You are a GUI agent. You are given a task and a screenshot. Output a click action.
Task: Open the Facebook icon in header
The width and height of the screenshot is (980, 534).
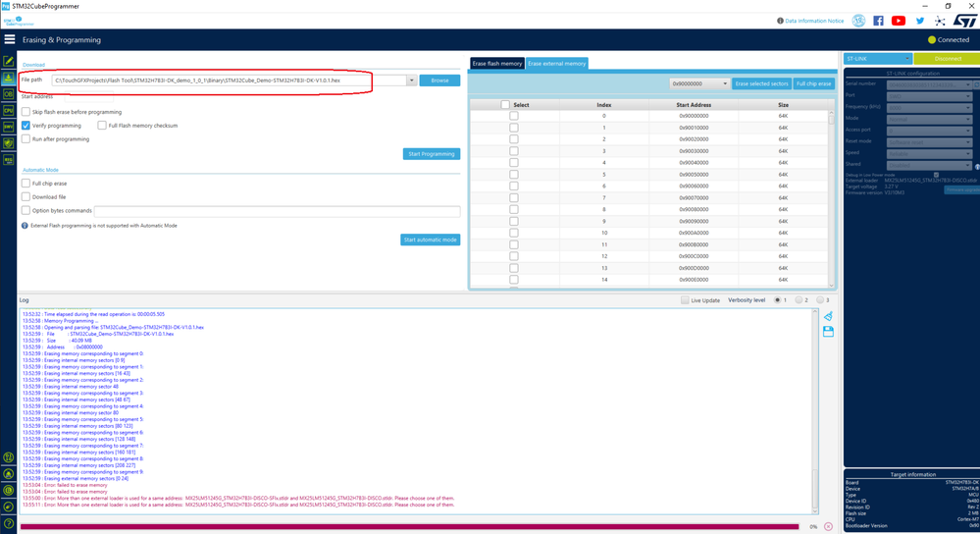coord(878,21)
